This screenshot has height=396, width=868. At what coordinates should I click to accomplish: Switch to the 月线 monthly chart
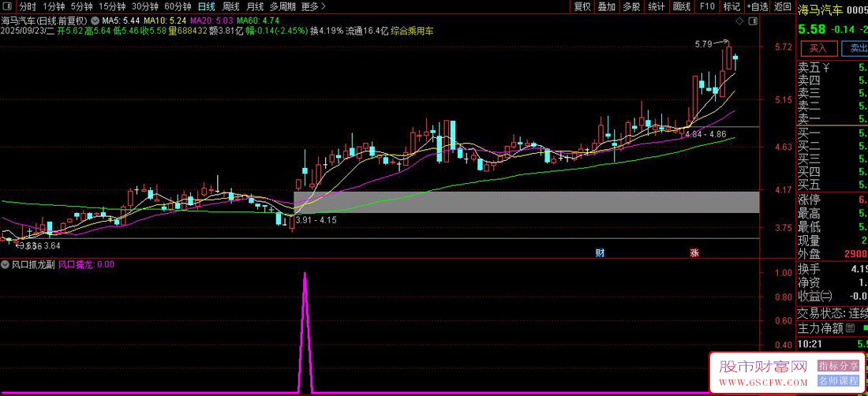255,6
